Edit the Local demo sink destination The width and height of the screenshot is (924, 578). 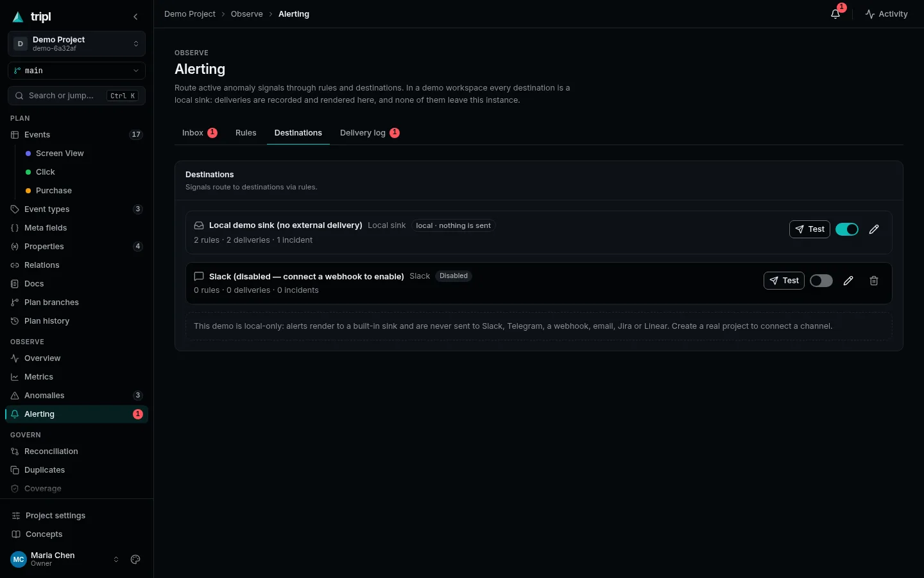click(874, 229)
